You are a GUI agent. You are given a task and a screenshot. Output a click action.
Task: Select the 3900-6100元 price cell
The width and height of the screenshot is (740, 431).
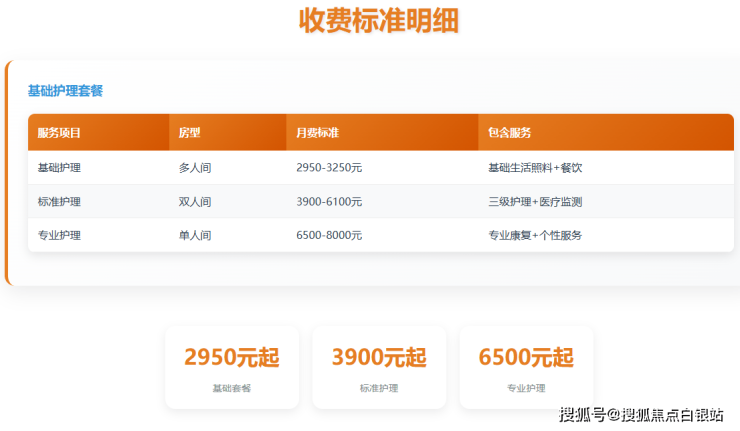pos(329,202)
